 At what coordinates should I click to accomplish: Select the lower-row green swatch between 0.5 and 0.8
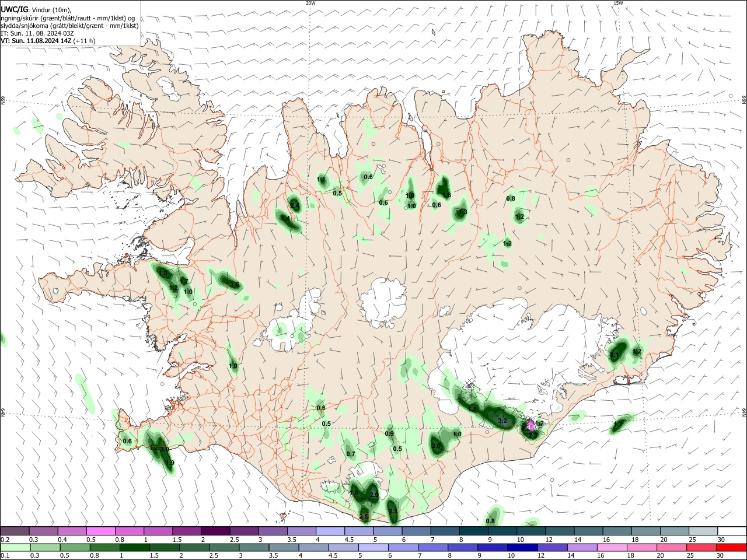point(74,547)
